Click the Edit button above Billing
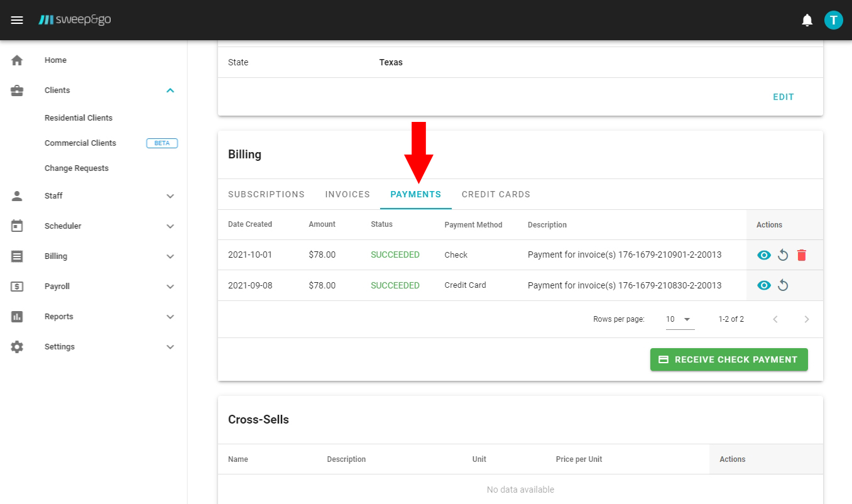Image resolution: width=852 pixels, height=504 pixels. tap(783, 97)
